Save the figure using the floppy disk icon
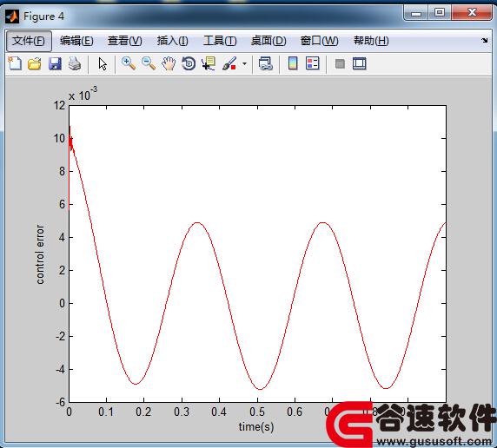The width and height of the screenshot is (497, 448). pyautogui.click(x=55, y=63)
